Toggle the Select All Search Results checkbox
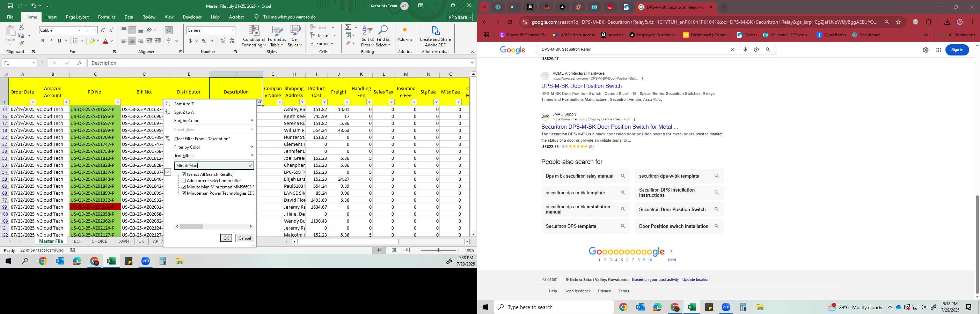 (184, 174)
